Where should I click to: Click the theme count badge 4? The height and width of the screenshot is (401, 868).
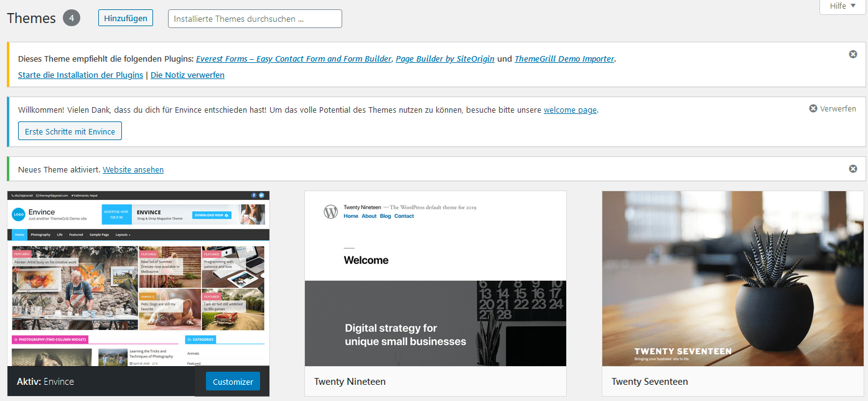[x=72, y=18]
